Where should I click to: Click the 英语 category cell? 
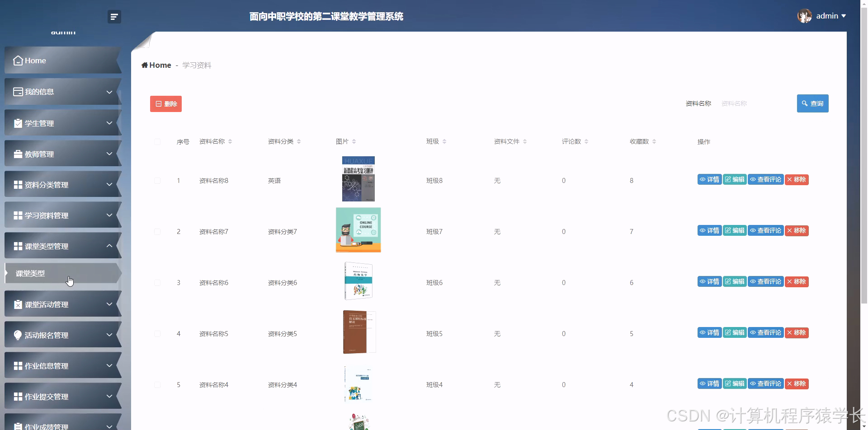(x=274, y=181)
